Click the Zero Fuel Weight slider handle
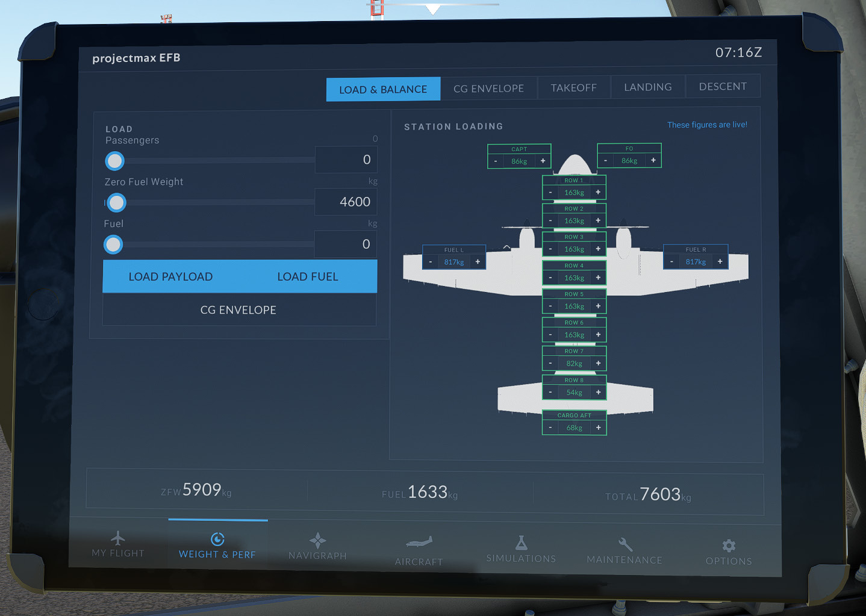 (x=116, y=203)
